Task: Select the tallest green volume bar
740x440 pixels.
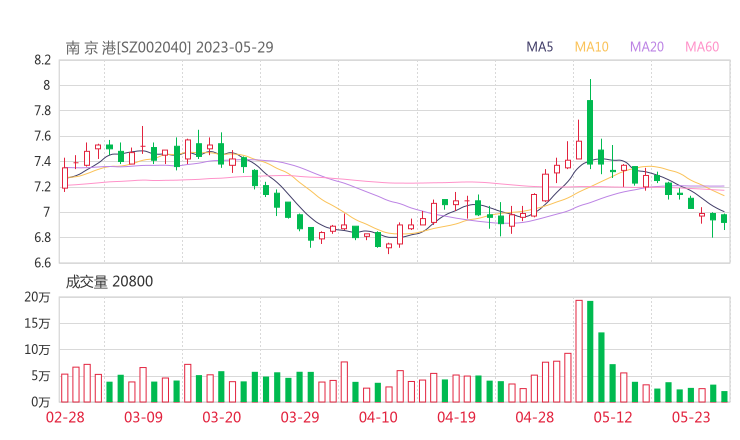Action: coord(590,352)
